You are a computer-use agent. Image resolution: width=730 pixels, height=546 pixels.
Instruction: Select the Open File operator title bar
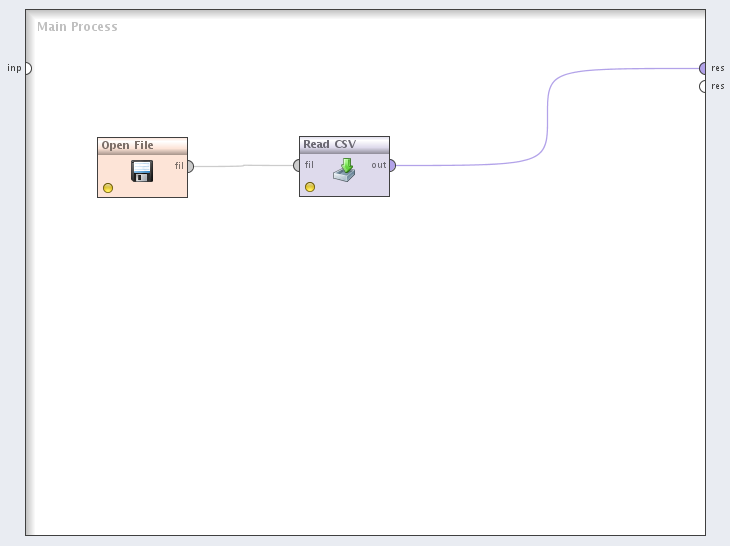click(x=142, y=145)
